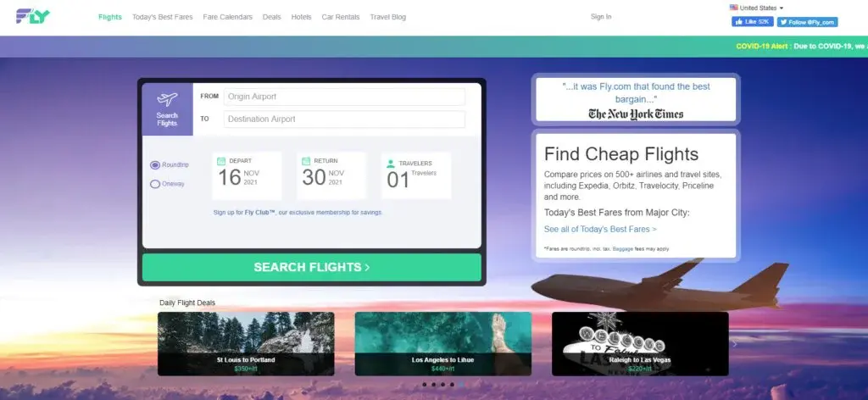Open the Travelers count selector
The image size is (868, 400).
point(415,175)
